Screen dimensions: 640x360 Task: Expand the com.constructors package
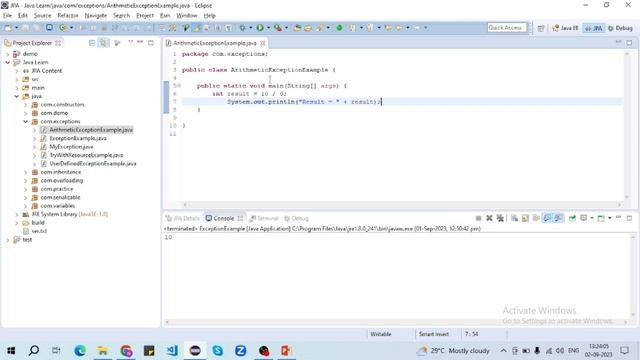(25, 105)
